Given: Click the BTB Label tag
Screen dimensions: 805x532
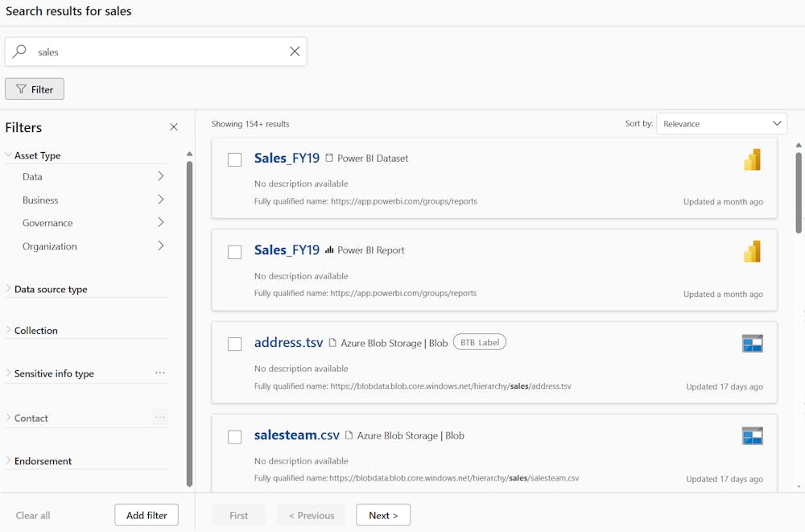Looking at the screenshot, I should tap(480, 343).
